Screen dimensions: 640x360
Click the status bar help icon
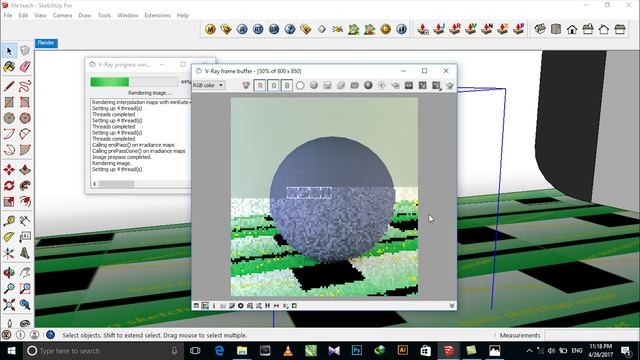50,335
